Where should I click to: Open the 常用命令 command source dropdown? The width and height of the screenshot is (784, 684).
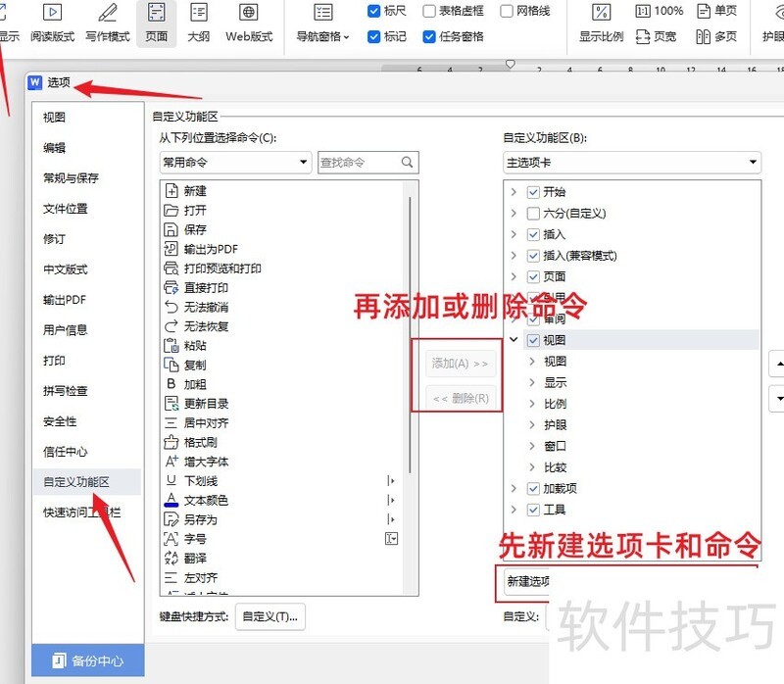click(235, 163)
